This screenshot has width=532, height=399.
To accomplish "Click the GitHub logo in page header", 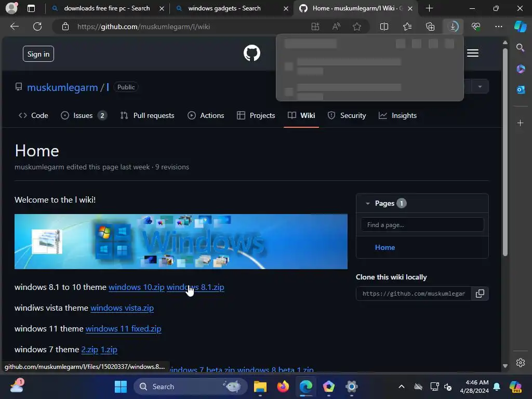I will coord(252,54).
